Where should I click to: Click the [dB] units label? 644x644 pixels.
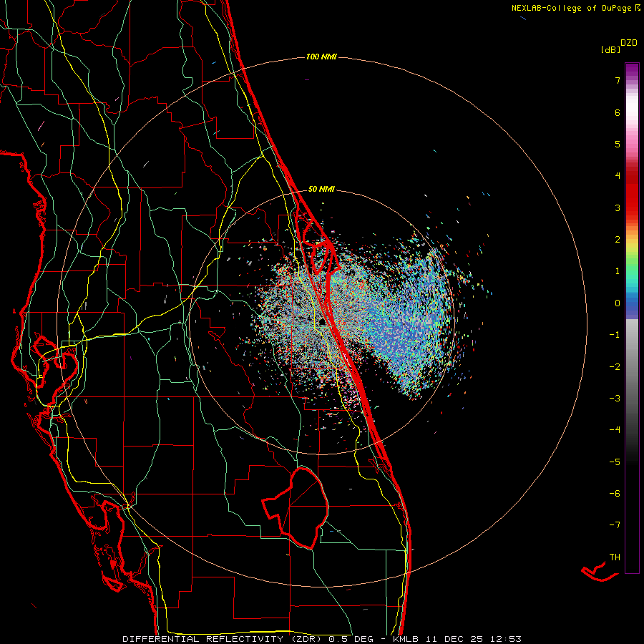click(611, 49)
